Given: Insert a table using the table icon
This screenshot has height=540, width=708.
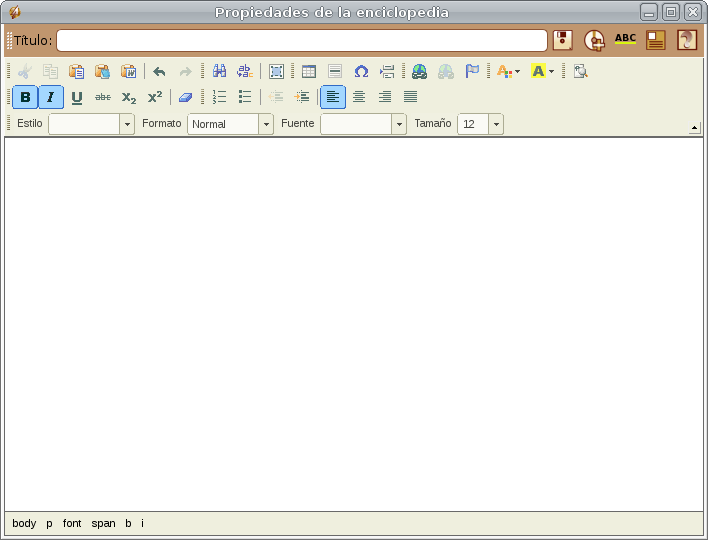Looking at the screenshot, I should coord(309,71).
